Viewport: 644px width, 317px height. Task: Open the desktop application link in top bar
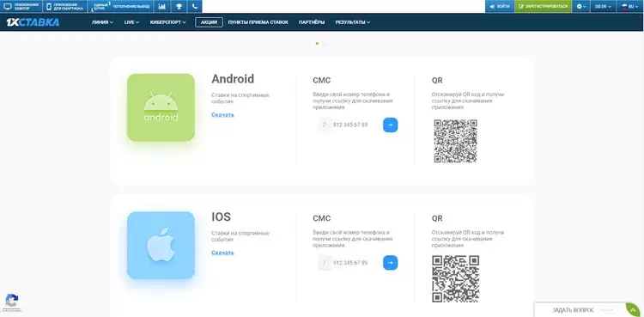pyautogui.click(x=21, y=6)
